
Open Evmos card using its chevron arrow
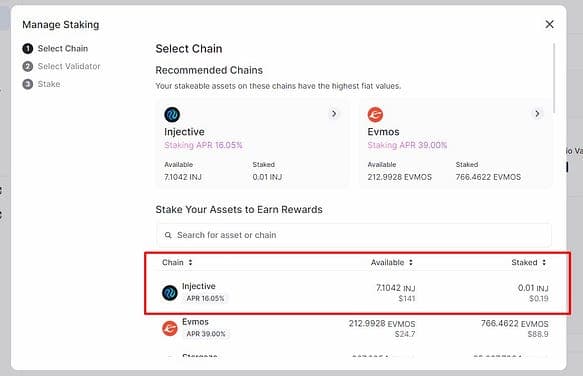537,113
